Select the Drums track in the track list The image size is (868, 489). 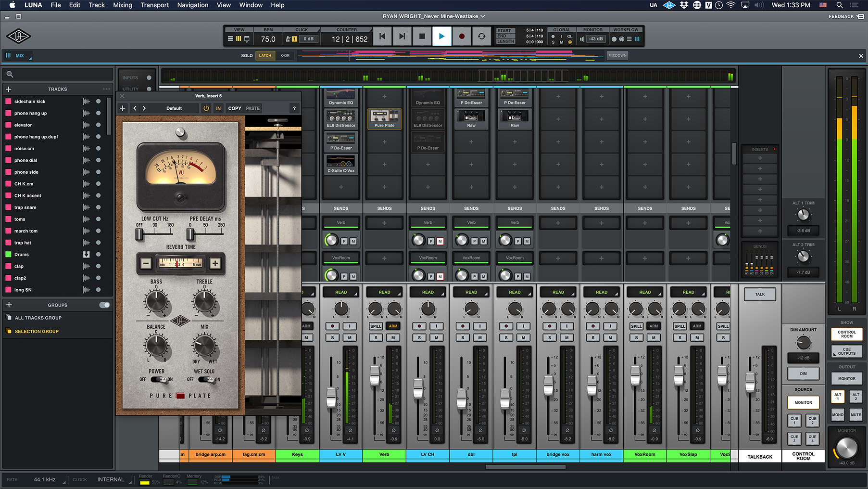tap(23, 254)
